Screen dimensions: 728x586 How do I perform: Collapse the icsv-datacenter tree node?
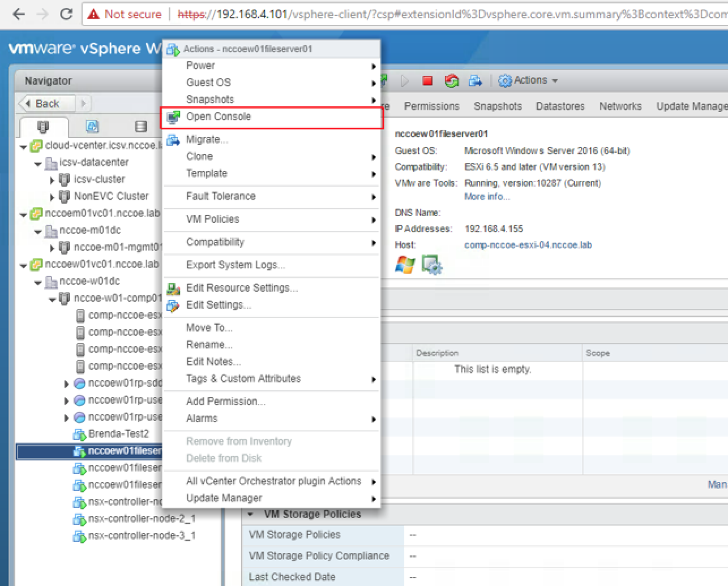[38, 164]
